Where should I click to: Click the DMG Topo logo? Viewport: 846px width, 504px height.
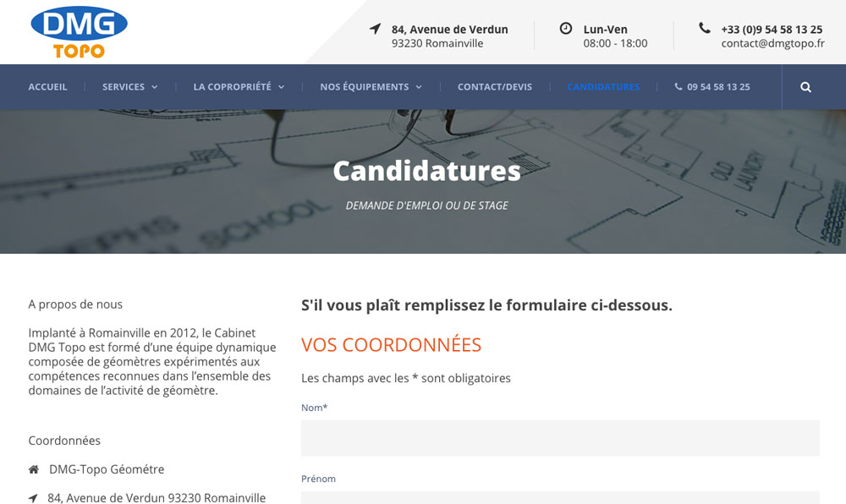click(80, 32)
